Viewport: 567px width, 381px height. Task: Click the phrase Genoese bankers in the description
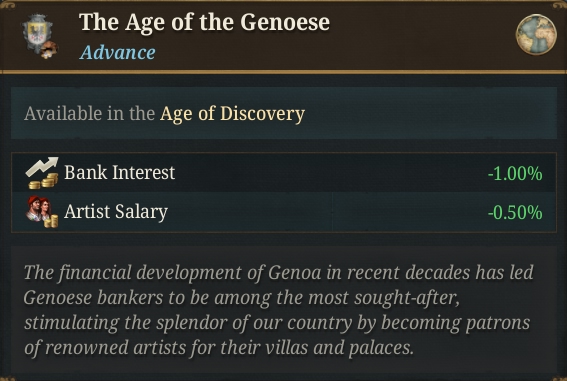pos(94,298)
